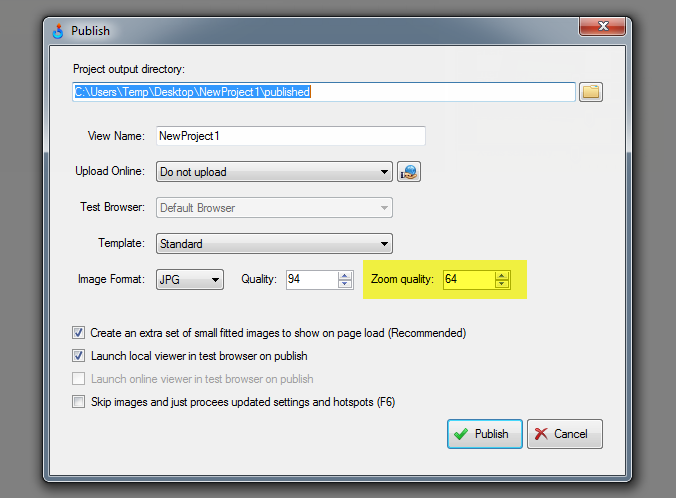The image size is (676, 498).
Task: Open the Image Format JPG dropdown
Action: [189, 280]
